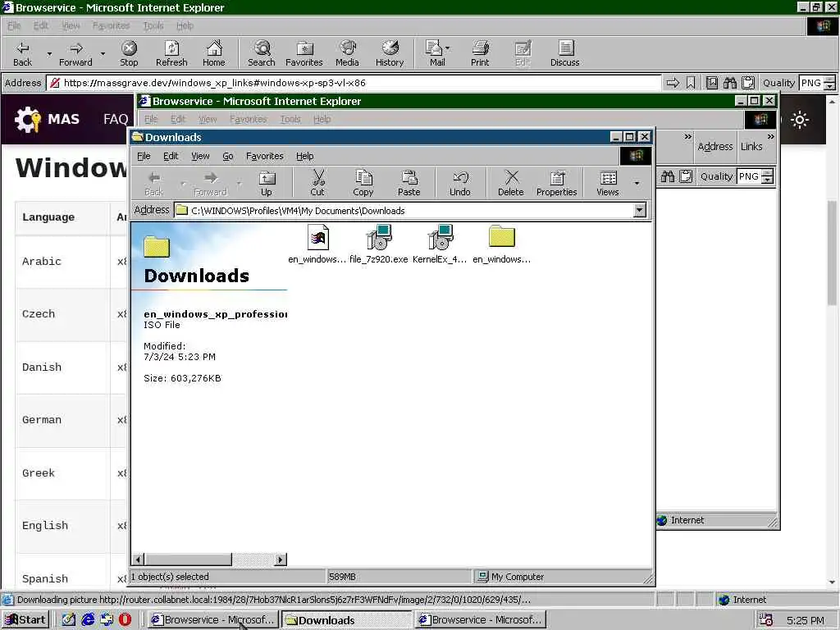The width and height of the screenshot is (840, 630).
Task: Click the bookmark ribbon icon near address bar
Action: click(x=691, y=83)
